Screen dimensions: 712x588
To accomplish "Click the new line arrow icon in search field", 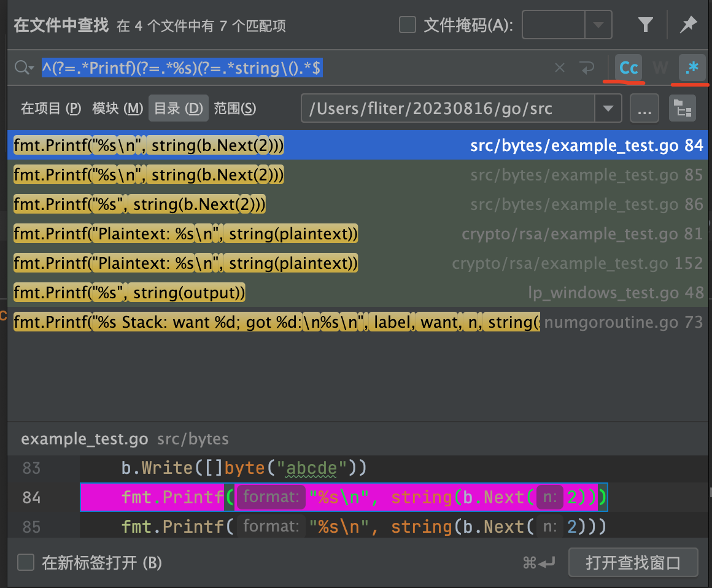I will click(x=587, y=68).
